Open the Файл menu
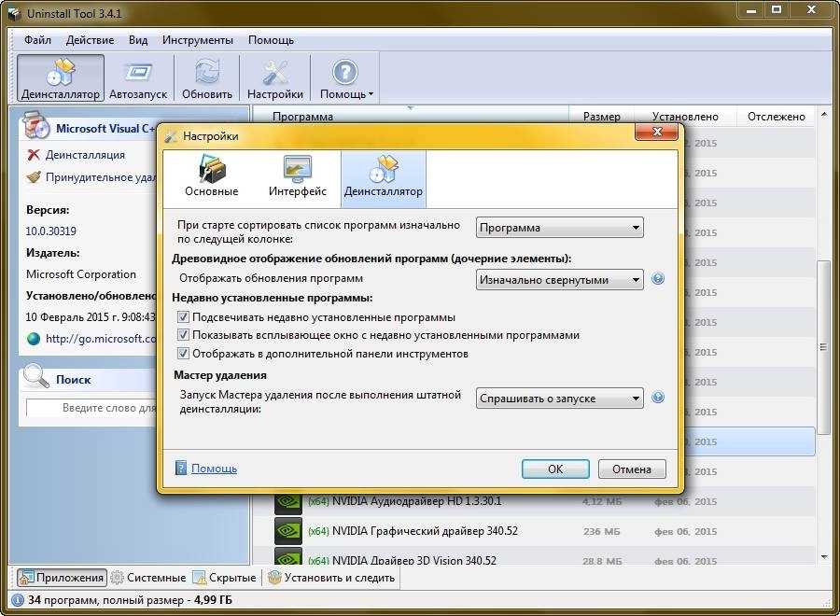This screenshot has height=616, width=840. (37, 40)
